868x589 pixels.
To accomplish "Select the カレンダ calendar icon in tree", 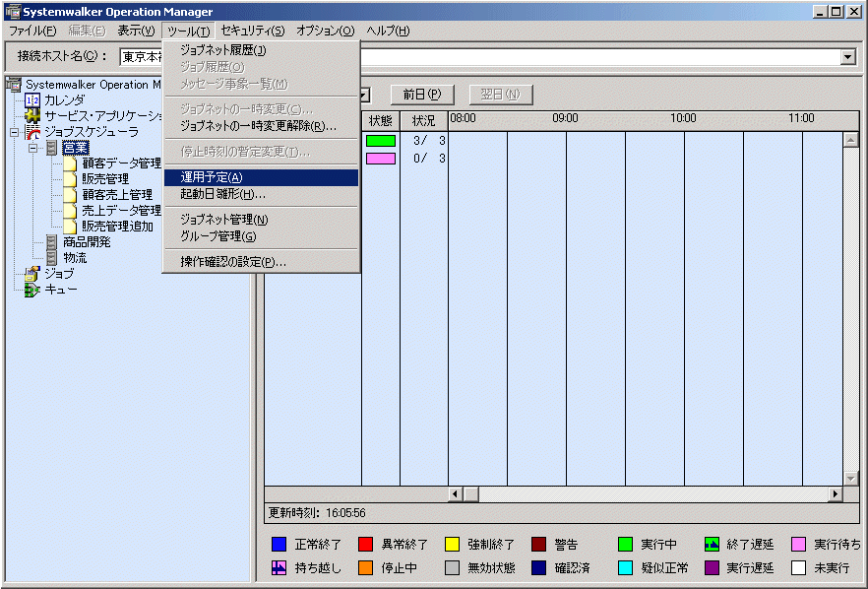I will [x=32, y=100].
